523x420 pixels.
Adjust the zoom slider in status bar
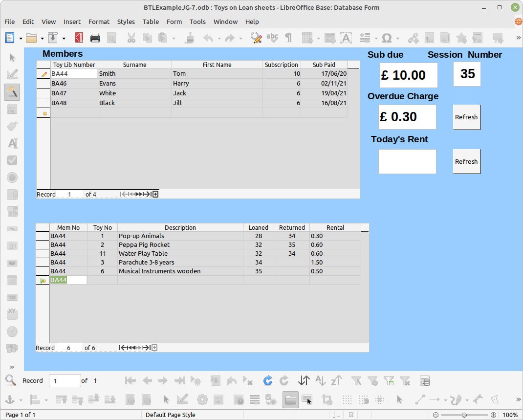pyautogui.click(x=464, y=415)
